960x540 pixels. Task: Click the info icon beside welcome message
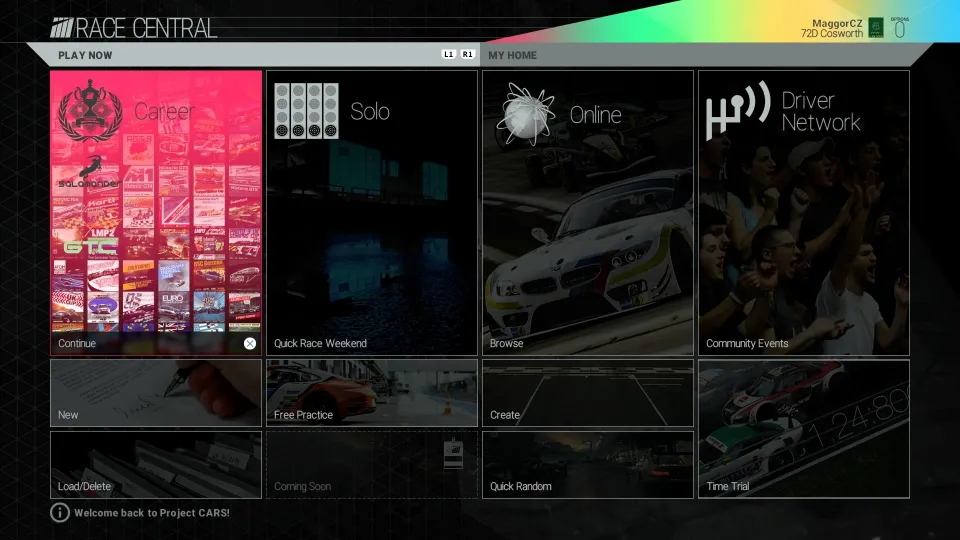60,512
